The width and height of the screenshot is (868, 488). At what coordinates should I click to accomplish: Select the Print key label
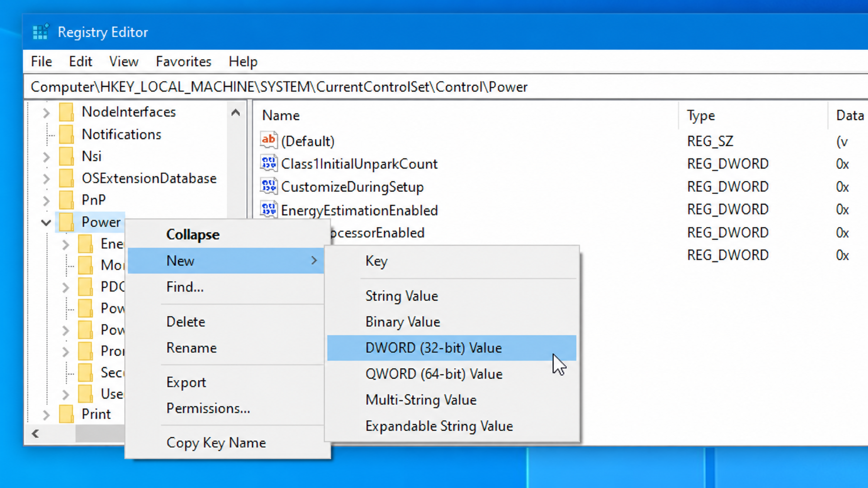click(x=96, y=414)
